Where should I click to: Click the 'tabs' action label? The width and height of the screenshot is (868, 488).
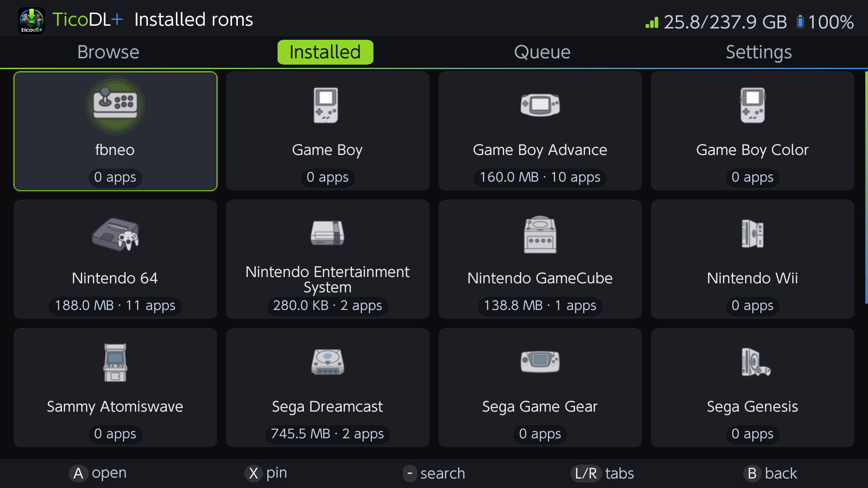tap(619, 473)
